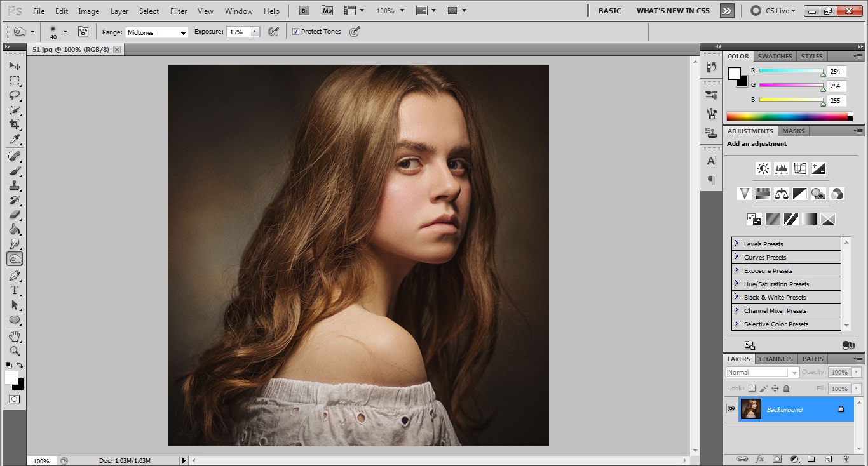
Task: Hide the Background layer with eye icon
Action: tap(731, 409)
